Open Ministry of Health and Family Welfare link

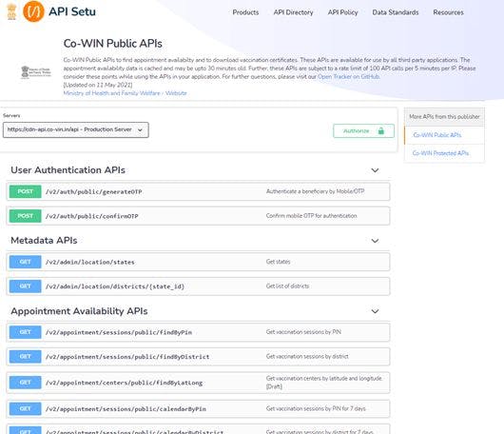[111, 93]
